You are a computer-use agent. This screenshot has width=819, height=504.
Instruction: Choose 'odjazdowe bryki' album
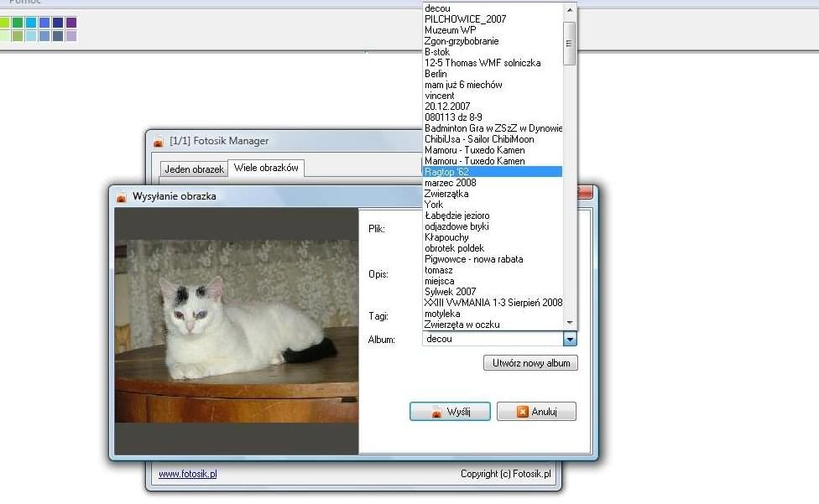click(x=492, y=226)
